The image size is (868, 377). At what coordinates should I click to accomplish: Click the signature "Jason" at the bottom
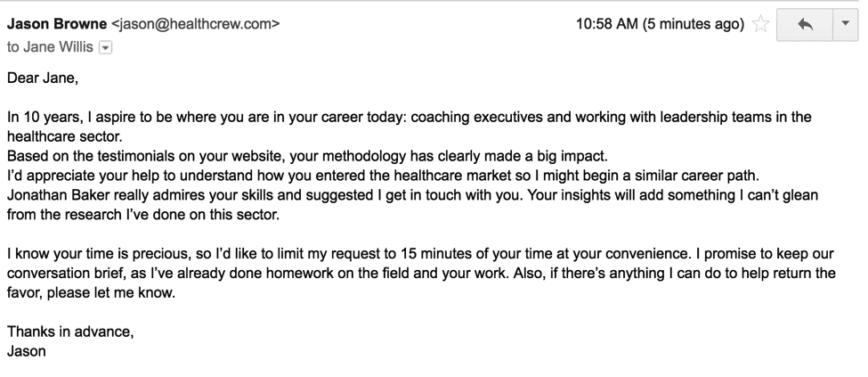click(27, 351)
